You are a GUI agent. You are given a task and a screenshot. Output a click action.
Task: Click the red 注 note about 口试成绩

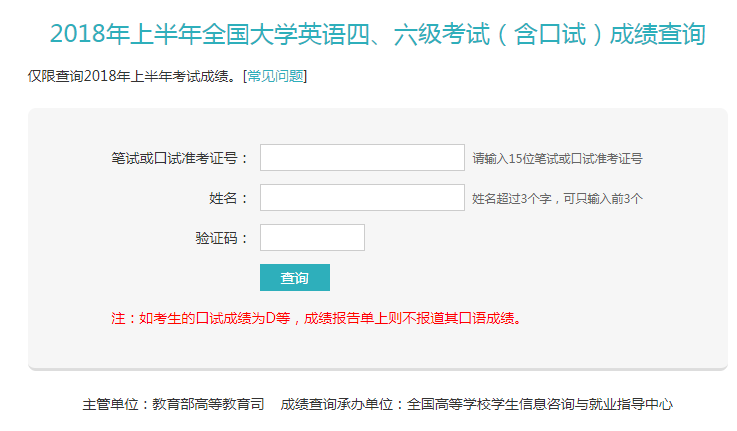coord(316,319)
